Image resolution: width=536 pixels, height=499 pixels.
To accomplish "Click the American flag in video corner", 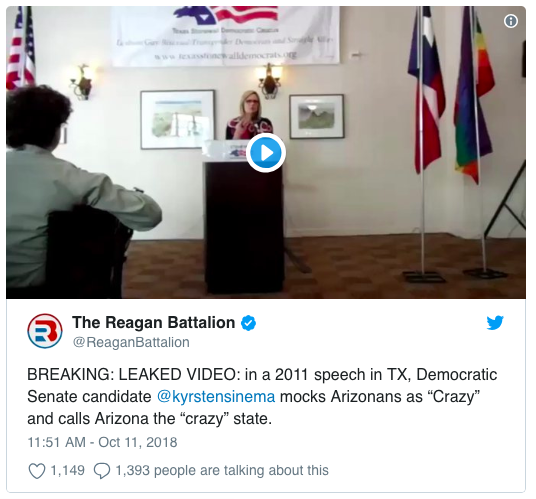I will pyautogui.click(x=21, y=46).
